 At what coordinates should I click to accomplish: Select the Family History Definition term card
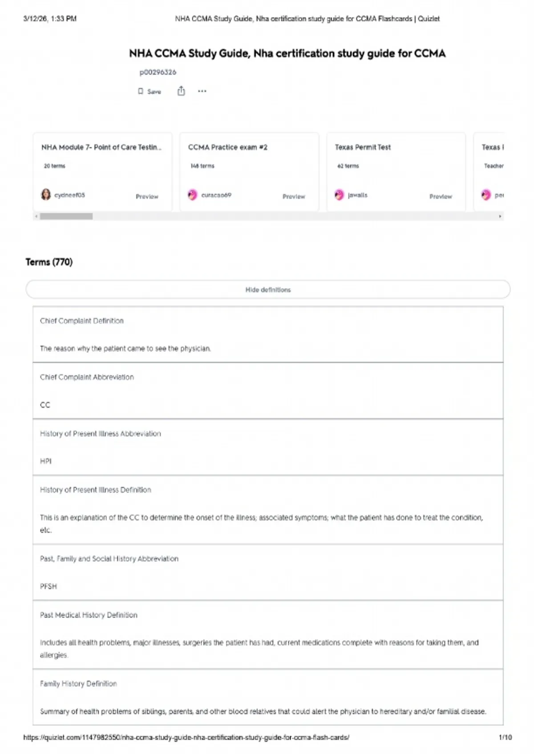[x=268, y=697]
